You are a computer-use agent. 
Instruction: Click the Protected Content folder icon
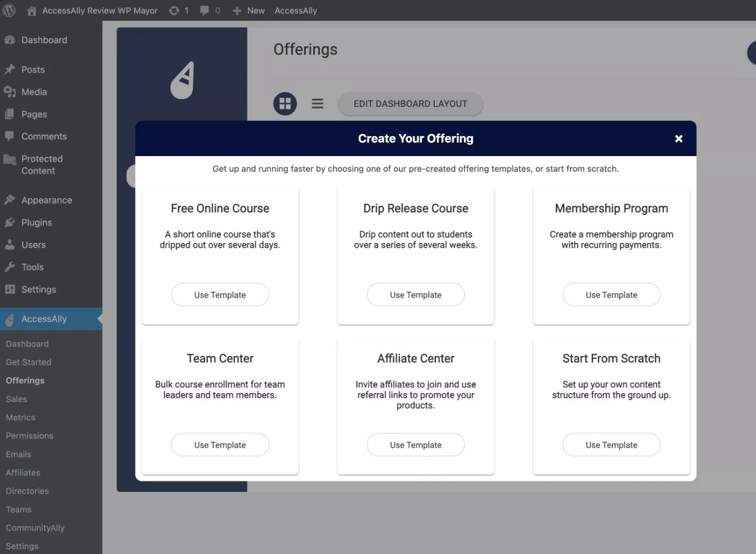click(x=10, y=159)
